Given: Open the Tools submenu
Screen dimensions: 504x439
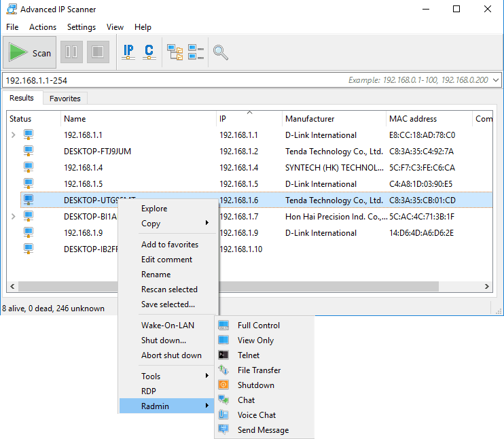Looking at the screenshot, I should click(167, 376).
